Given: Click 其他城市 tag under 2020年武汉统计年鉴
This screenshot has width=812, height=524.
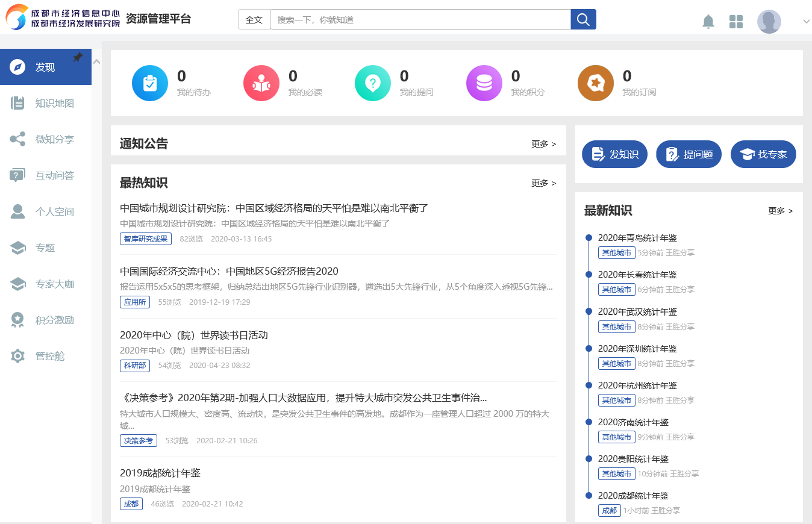Looking at the screenshot, I should (617, 326).
